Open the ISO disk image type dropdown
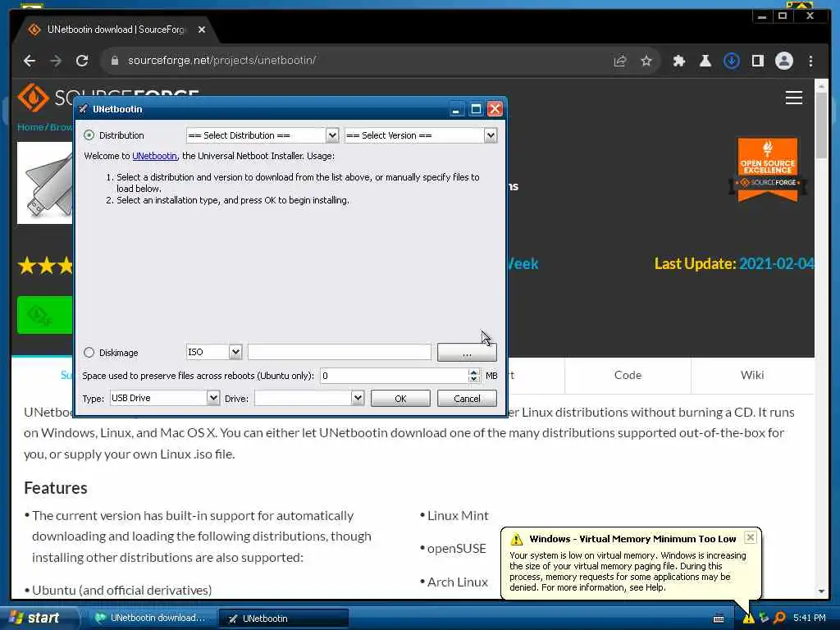This screenshot has width=840, height=630. [214, 352]
